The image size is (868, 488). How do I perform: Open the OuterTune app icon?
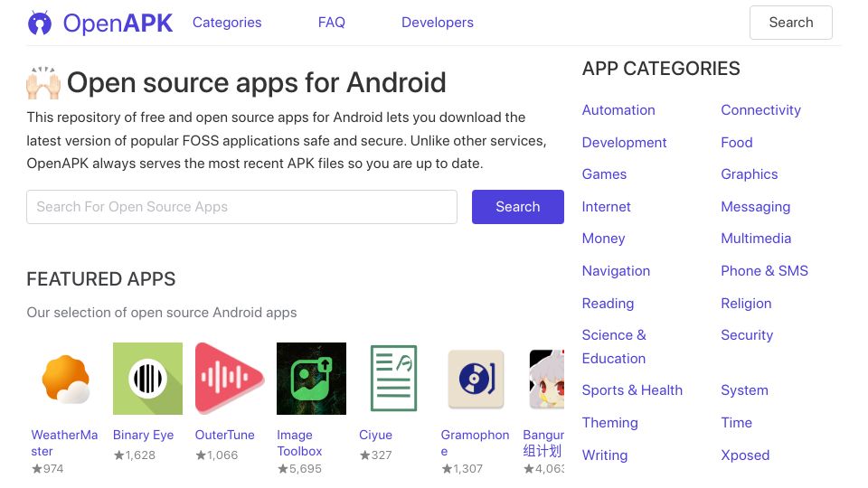point(230,379)
